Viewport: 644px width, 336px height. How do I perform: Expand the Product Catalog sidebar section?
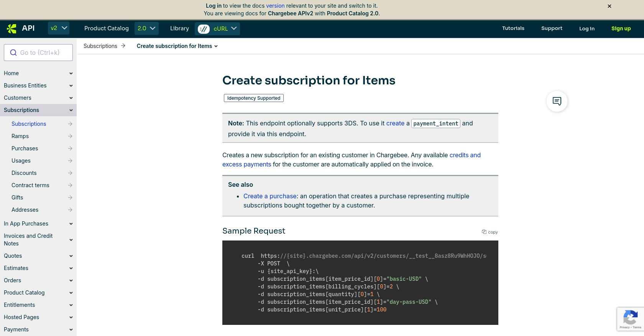[x=71, y=293]
